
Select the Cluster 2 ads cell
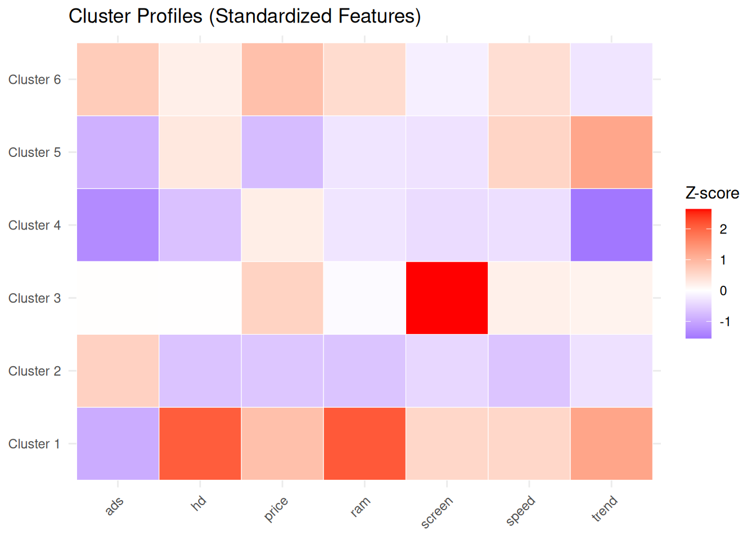pos(118,371)
